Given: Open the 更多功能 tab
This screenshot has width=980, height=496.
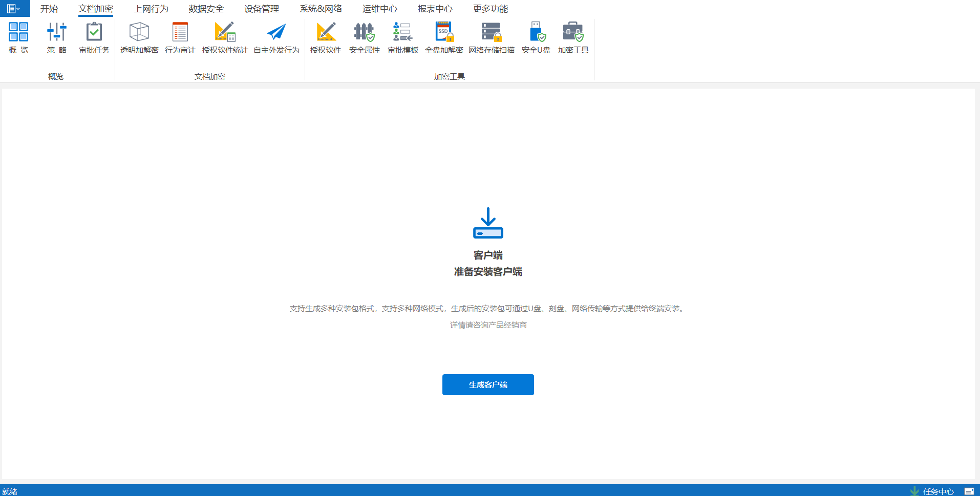Looking at the screenshot, I should 491,9.
